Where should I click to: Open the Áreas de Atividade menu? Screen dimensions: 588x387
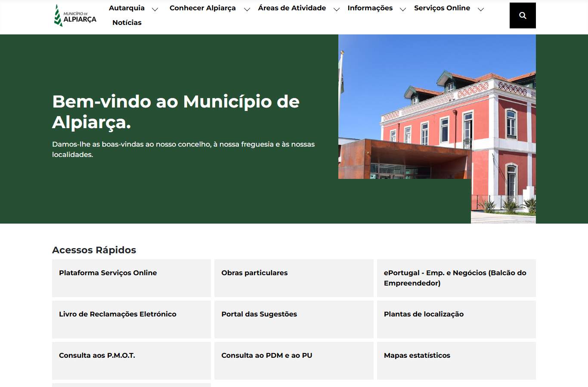click(292, 8)
